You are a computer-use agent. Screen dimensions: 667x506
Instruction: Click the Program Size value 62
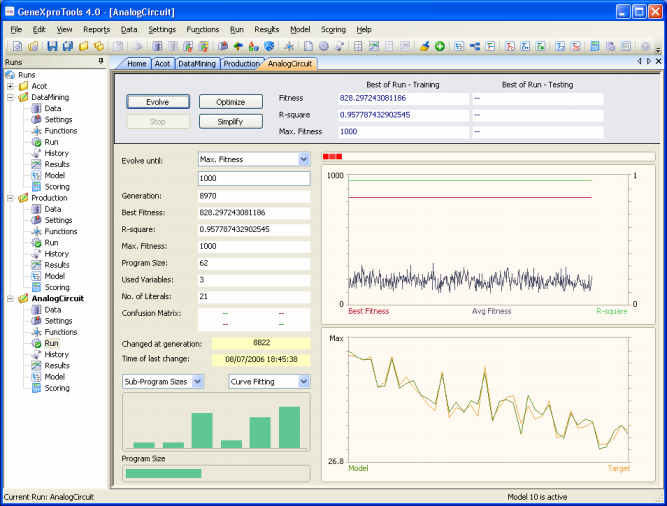(x=254, y=263)
